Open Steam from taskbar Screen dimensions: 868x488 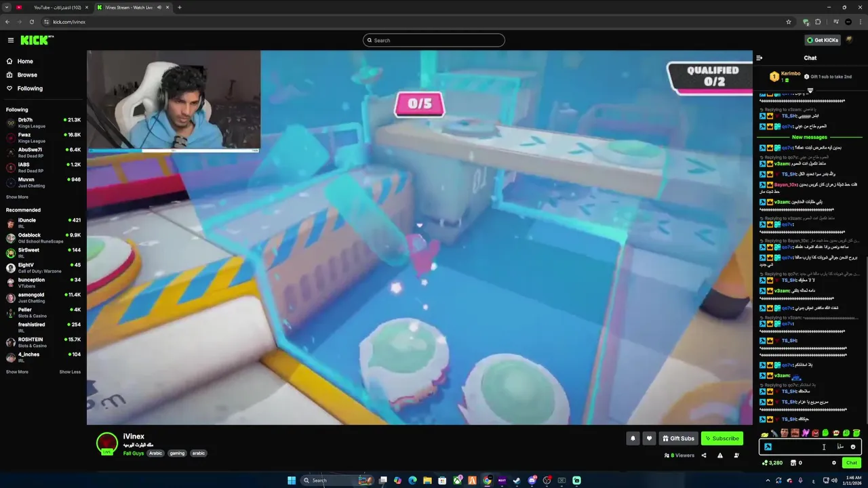point(517,481)
